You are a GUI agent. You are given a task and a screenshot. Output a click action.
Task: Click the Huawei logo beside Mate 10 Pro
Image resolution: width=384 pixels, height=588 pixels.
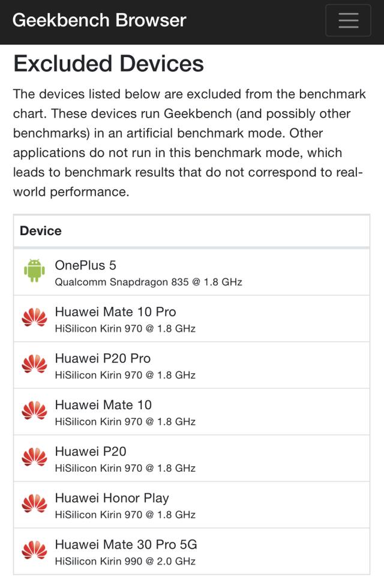coord(34,317)
